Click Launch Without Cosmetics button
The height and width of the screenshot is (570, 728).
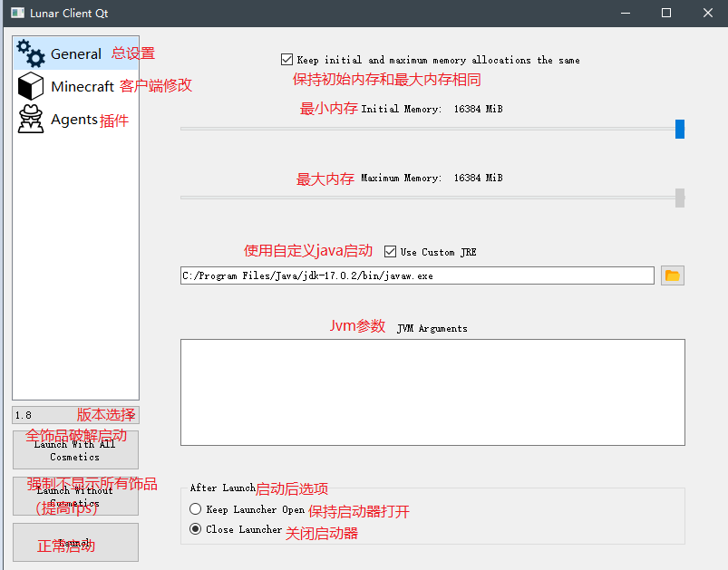point(75,497)
